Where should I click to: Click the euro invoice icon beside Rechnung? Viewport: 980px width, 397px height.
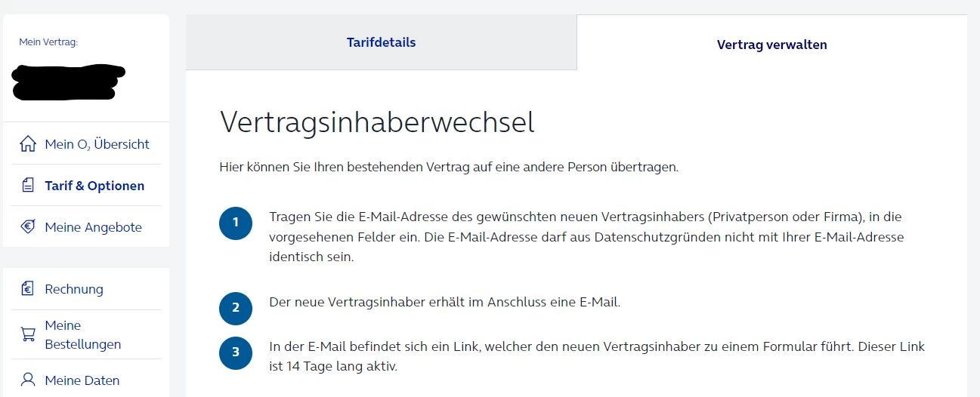click(28, 289)
